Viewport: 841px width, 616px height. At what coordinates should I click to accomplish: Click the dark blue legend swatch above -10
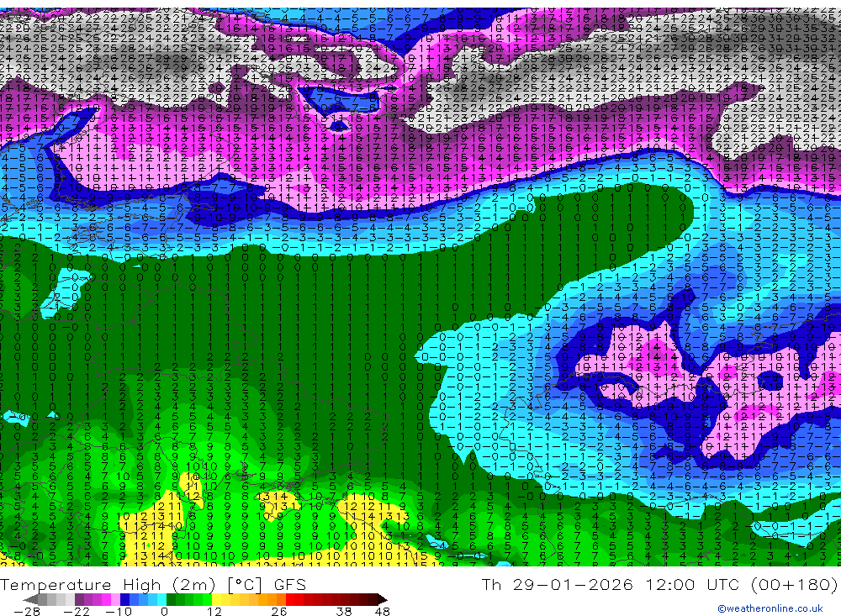click(x=124, y=599)
